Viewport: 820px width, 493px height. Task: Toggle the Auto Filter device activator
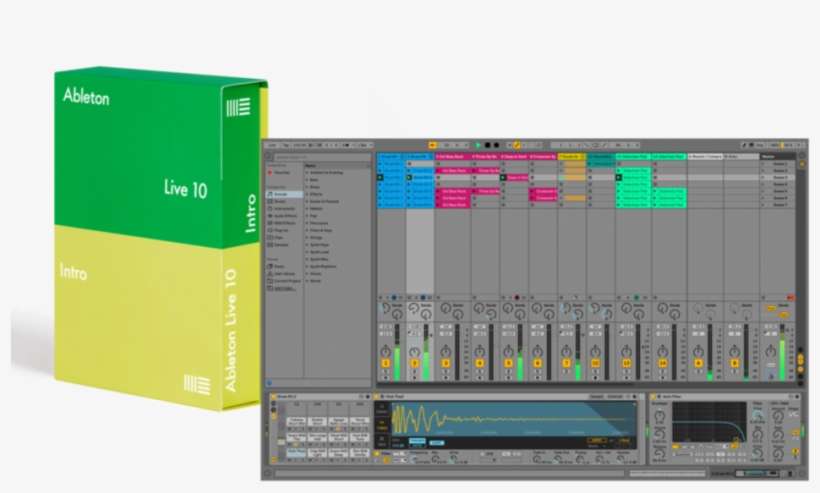point(653,397)
